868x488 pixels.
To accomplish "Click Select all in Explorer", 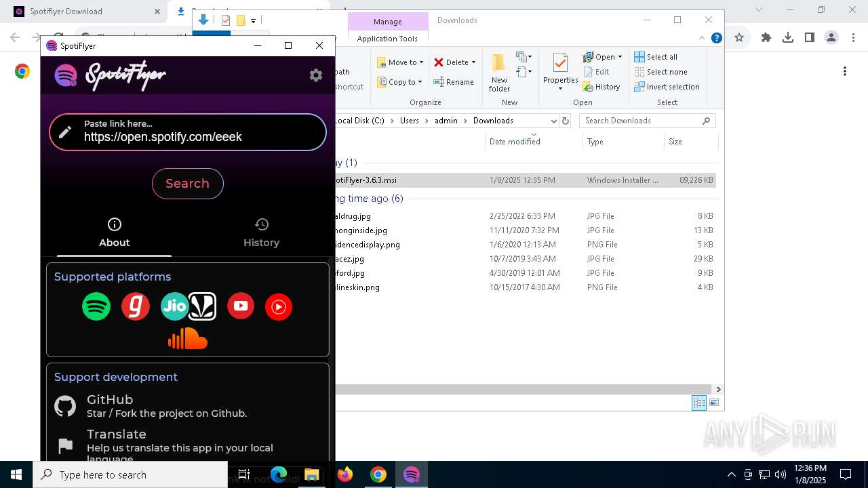I will click(x=656, y=57).
